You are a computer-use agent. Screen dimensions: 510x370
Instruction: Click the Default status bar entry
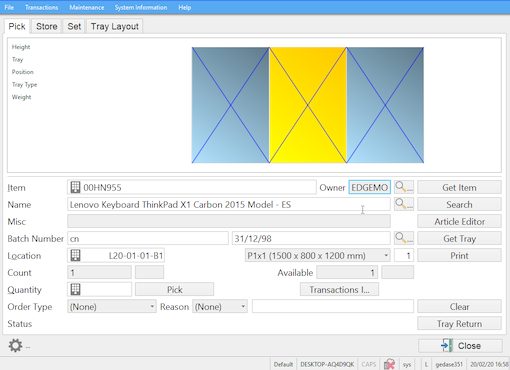click(x=283, y=364)
